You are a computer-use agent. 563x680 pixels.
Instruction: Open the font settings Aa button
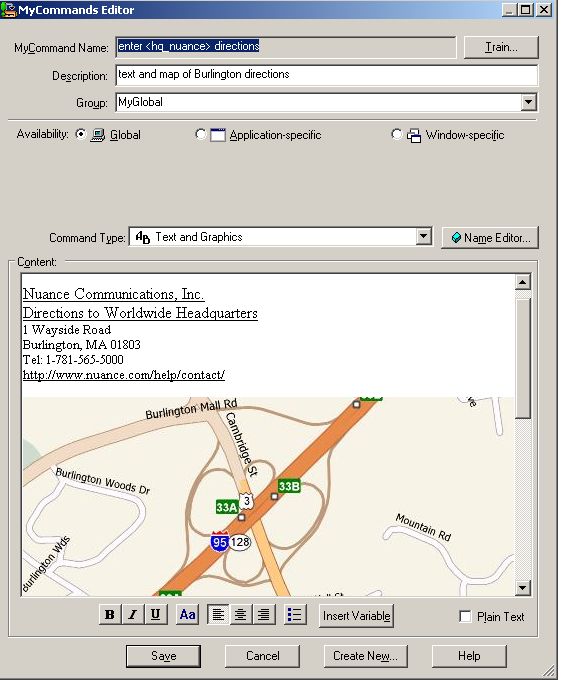[187, 615]
